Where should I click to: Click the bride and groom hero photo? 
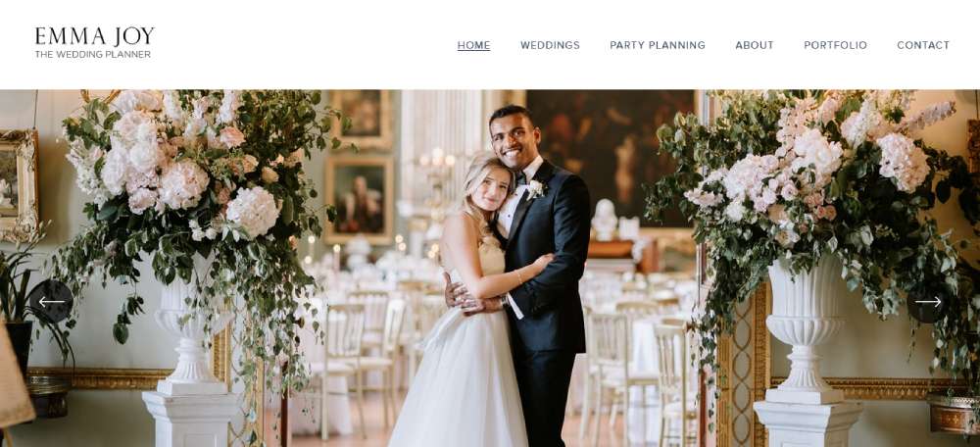(x=490, y=269)
